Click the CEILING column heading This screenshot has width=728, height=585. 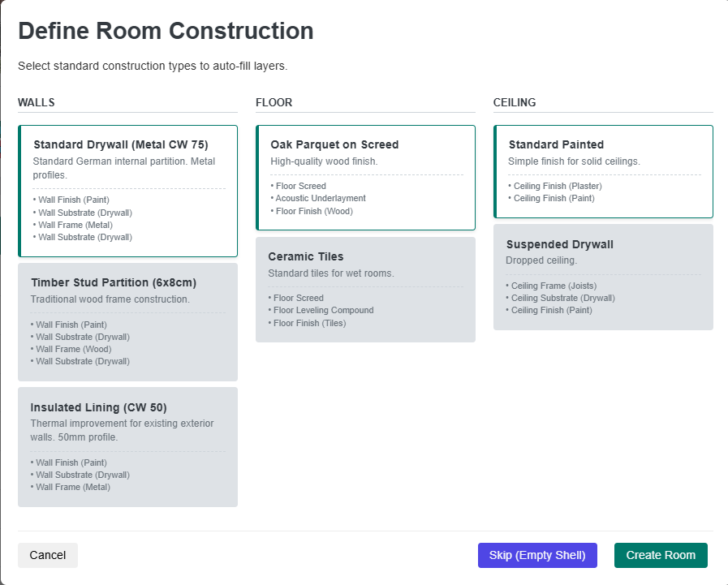tap(515, 102)
